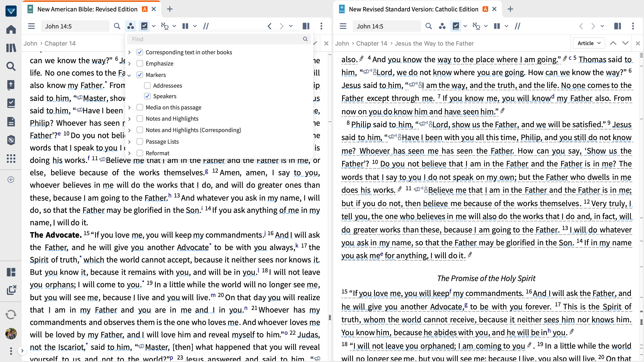Expand the Passage Lists row

(129, 142)
